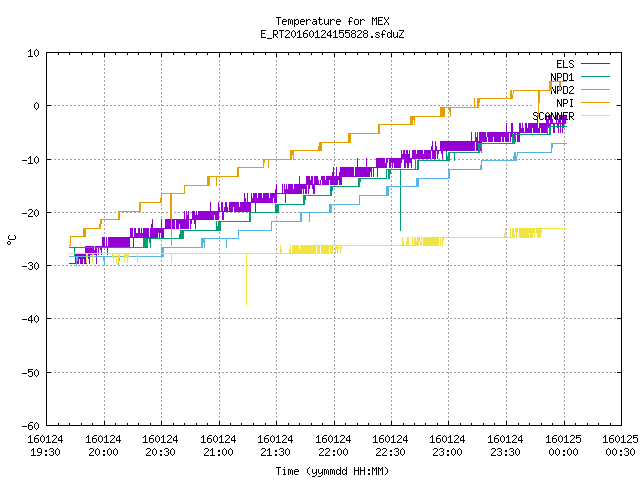
Task: Click the x-axis tick label '160124 22:30'
Action: (391, 446)
